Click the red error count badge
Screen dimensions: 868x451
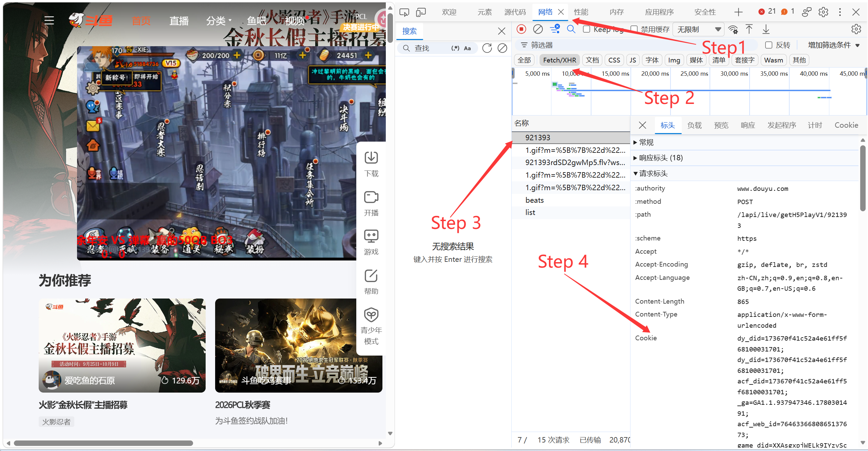tap(767, 12)
